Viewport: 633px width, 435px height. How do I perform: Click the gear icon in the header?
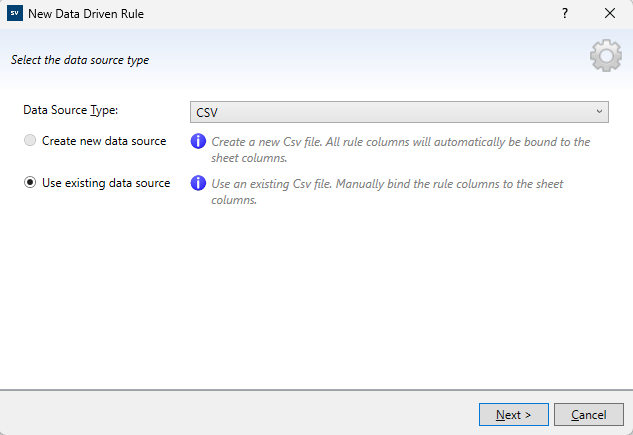[605, 57]
